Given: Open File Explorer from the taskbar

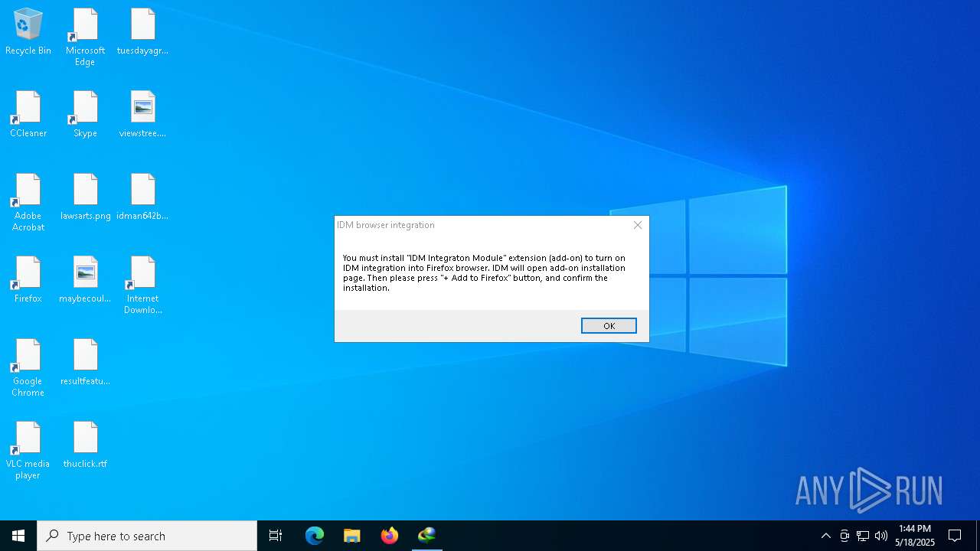Looking at the screenshot, I should click(352, 536).
